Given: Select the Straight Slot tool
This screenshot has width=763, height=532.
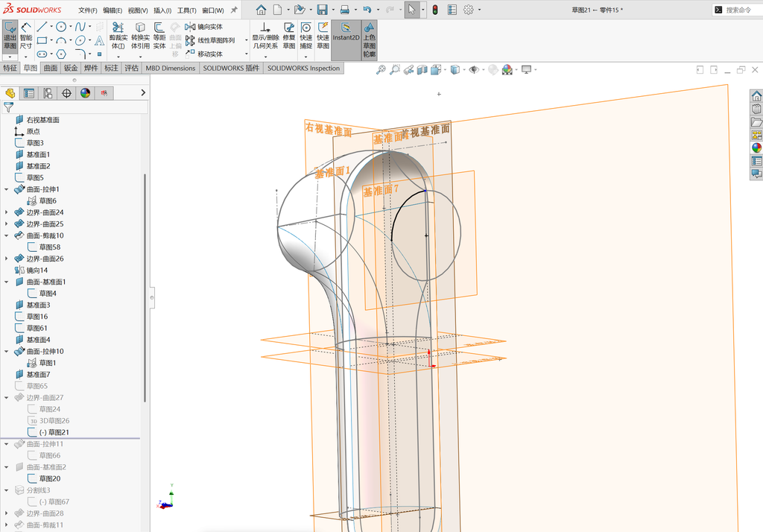Looking at the screenshot, I should pos(42,54).
